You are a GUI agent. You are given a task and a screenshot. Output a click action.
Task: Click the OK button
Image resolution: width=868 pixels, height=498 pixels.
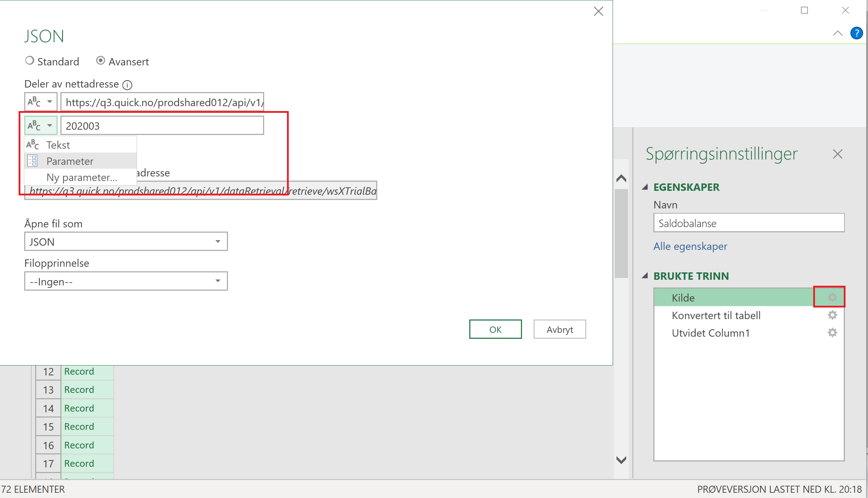click(495, 329)
